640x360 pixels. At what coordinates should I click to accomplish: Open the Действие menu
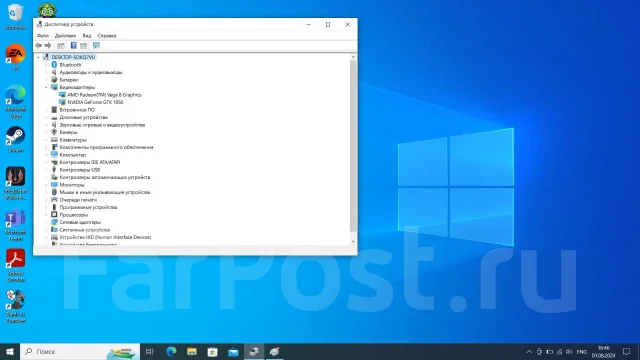[65, 36]
